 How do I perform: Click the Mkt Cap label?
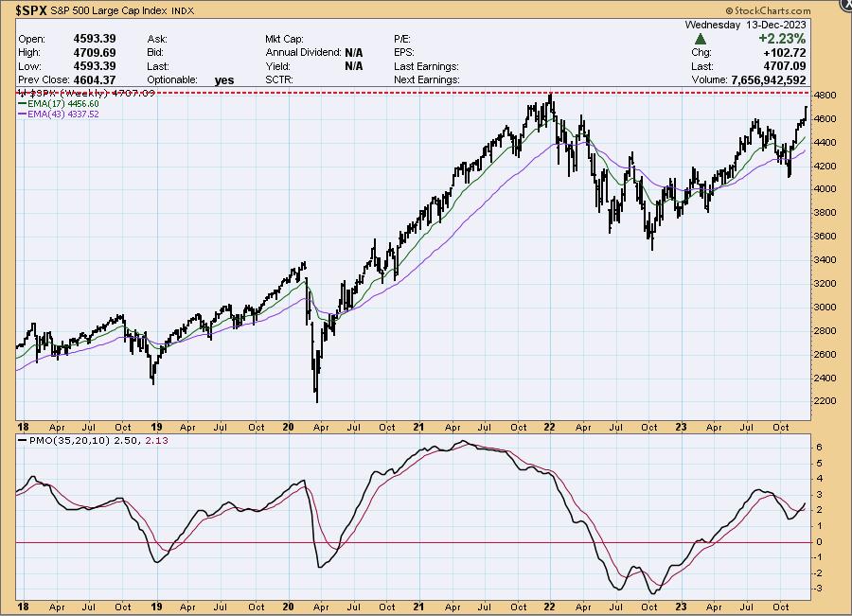[x=284, y=39]
